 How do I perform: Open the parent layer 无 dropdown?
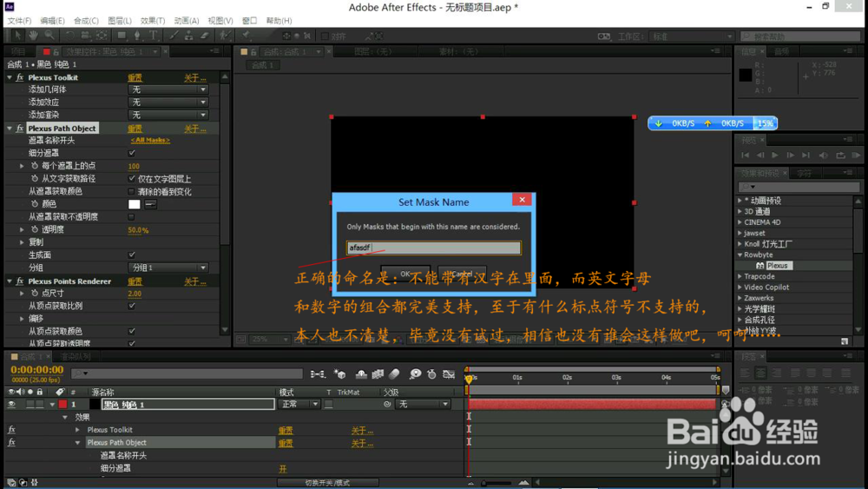(x=424, y=404)
